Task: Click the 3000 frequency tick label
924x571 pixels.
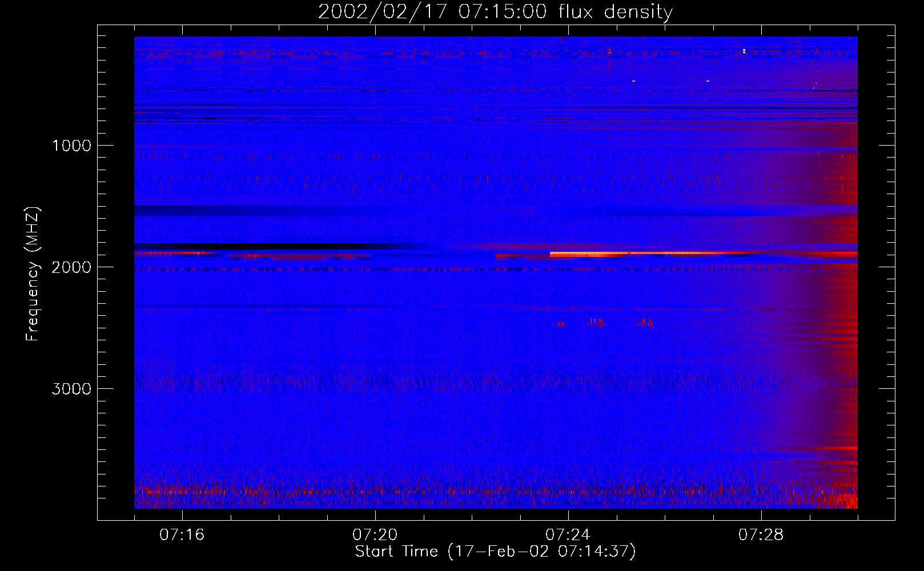Action: (x=71, y=389)
